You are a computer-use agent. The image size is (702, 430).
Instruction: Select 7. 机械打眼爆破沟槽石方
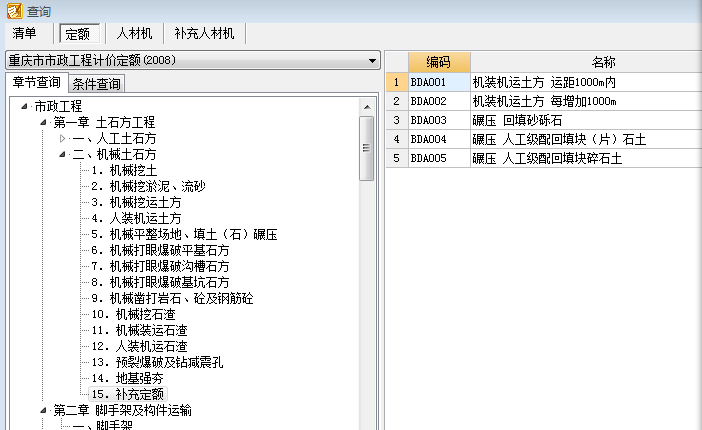160,267
